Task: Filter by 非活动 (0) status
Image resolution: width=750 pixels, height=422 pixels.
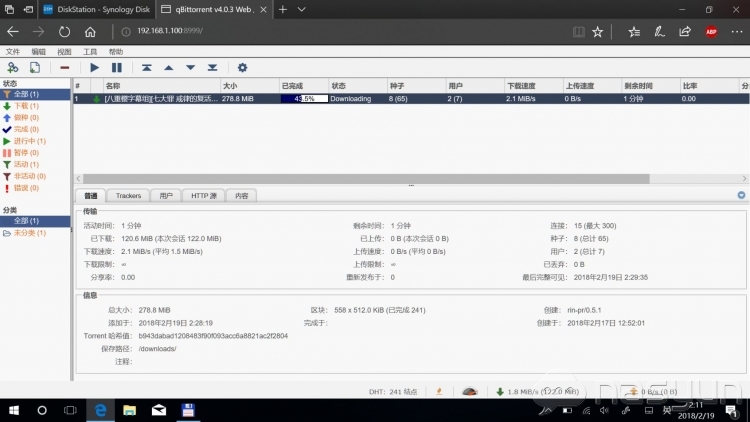Action: pyautogui.click(x=30, y=176)
